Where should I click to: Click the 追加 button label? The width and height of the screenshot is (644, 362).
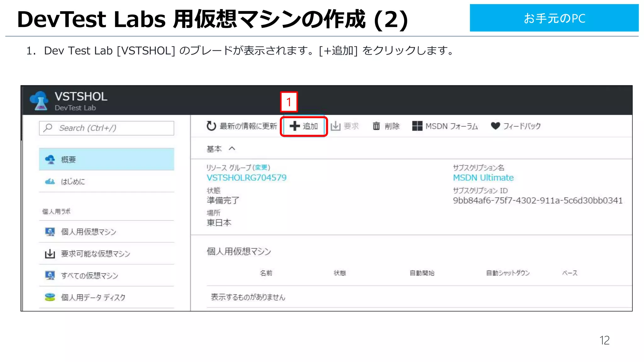tap(310, 126)
